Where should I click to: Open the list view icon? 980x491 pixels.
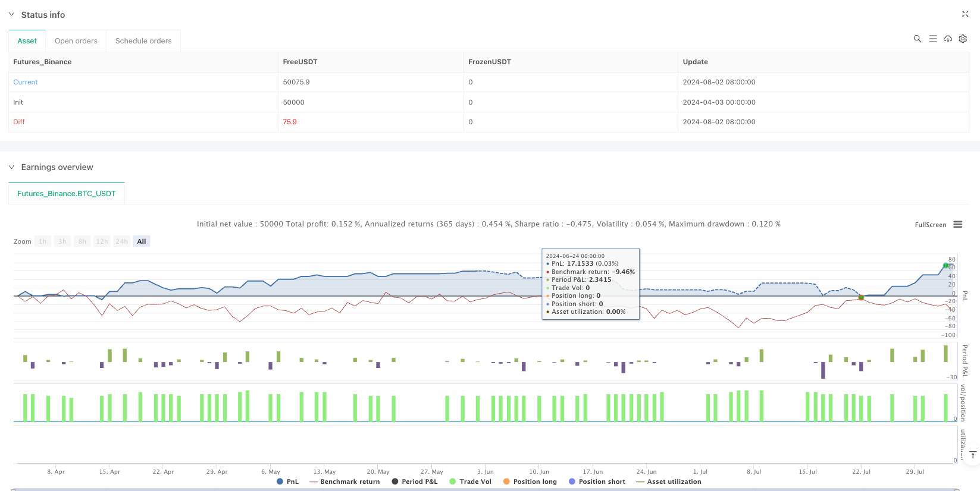932,39
